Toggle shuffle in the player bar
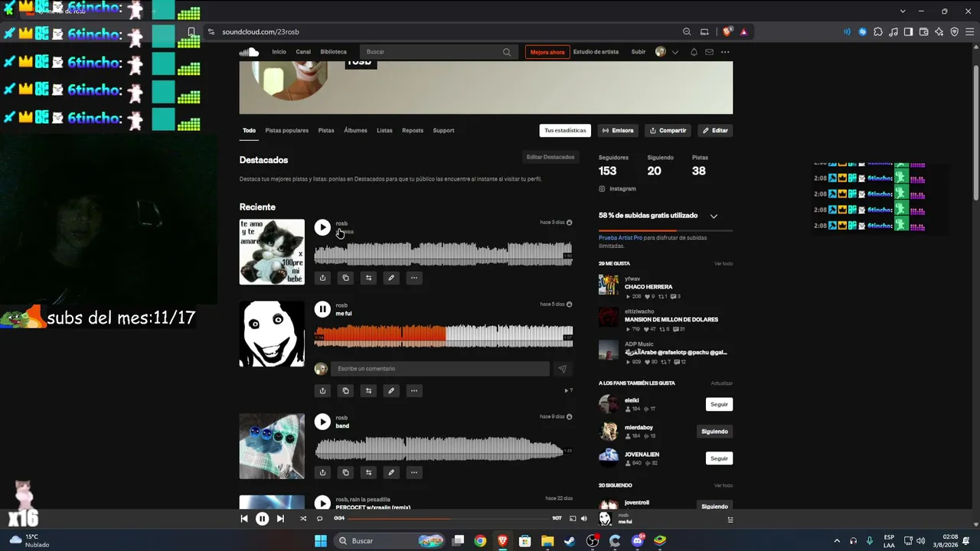980x551 pixels. point(303,519)
